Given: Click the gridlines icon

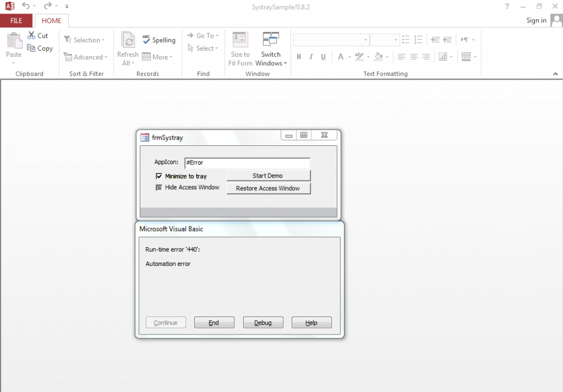Looking at the screenshot, I should coord(443,57).
